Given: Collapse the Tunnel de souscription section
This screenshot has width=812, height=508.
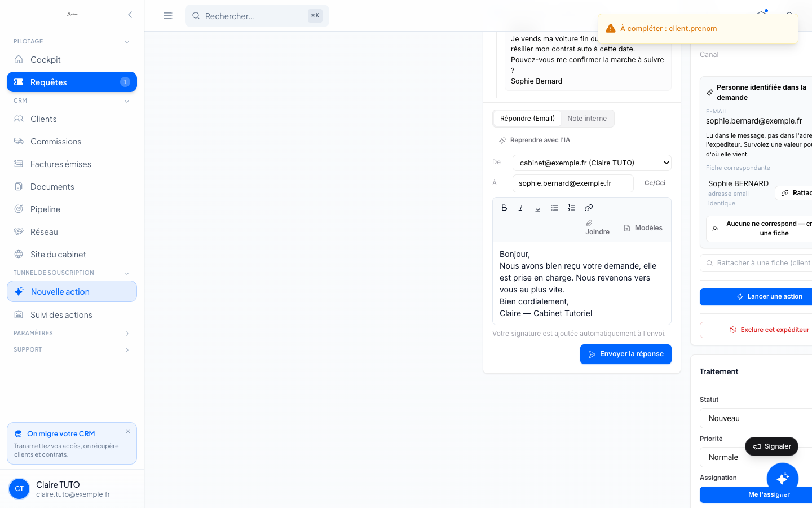Looking at the screenshot, I should (127, 273).
